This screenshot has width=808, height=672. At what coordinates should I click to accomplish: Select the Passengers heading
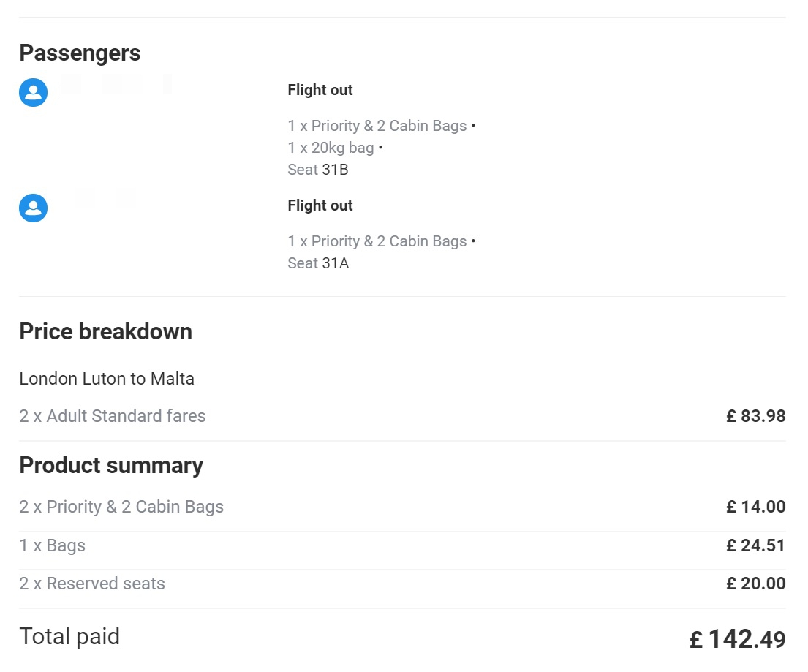point(80,53)
